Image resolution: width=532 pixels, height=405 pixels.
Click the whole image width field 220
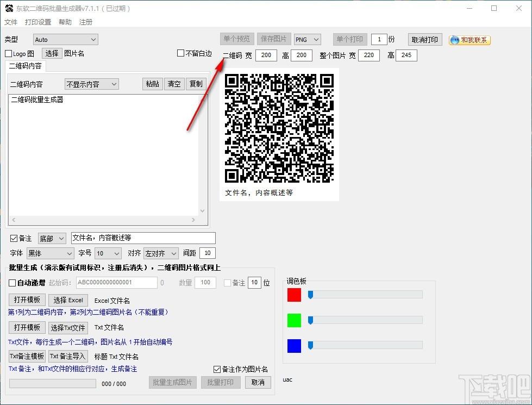click(369, 55)
